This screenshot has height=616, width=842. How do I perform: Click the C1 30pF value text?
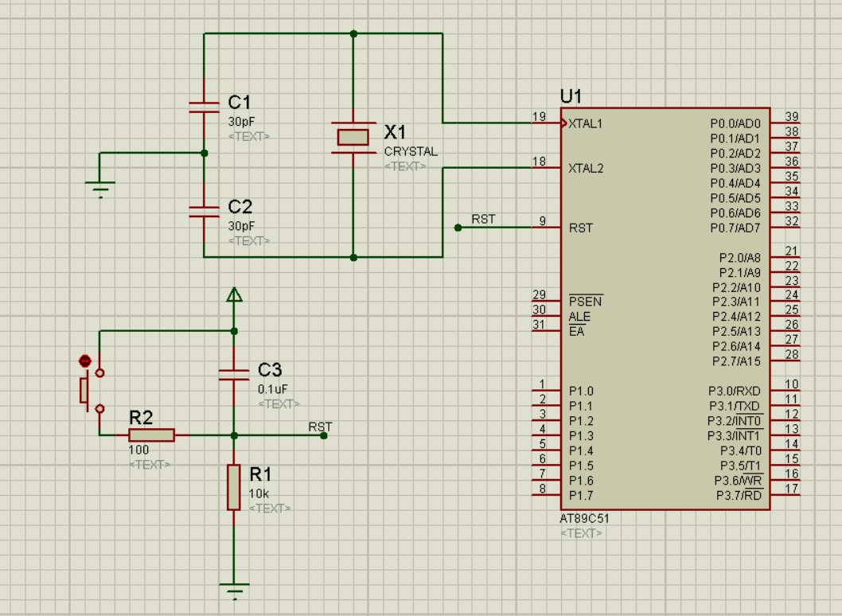point(241,122)
